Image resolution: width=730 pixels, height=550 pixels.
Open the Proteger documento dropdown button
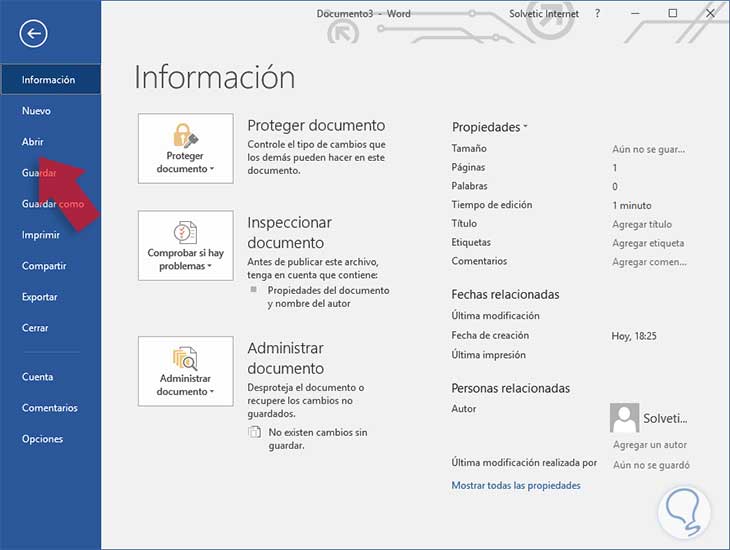(x=186, y=149)
